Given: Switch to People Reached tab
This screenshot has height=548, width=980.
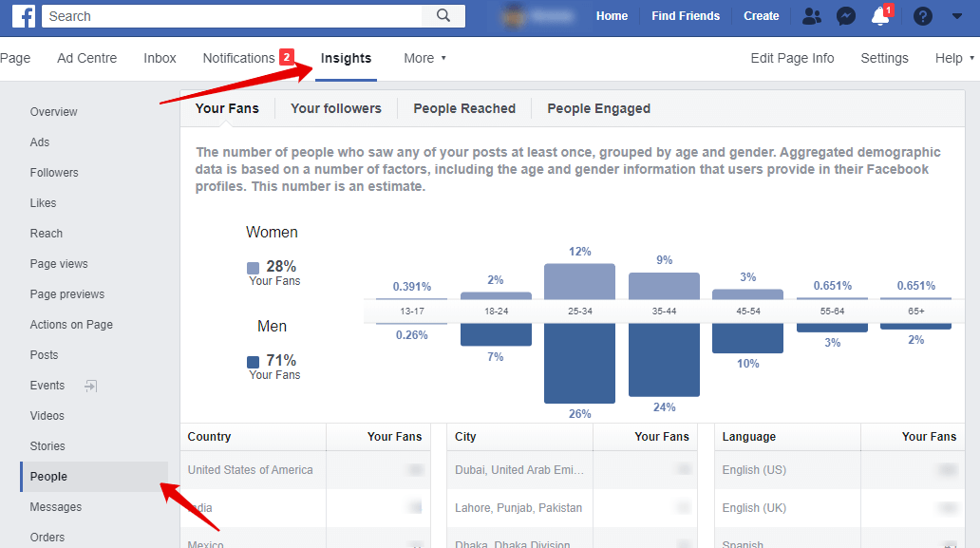Looking at the screenshot, I should pyautogui.click(x=464, y=108).
